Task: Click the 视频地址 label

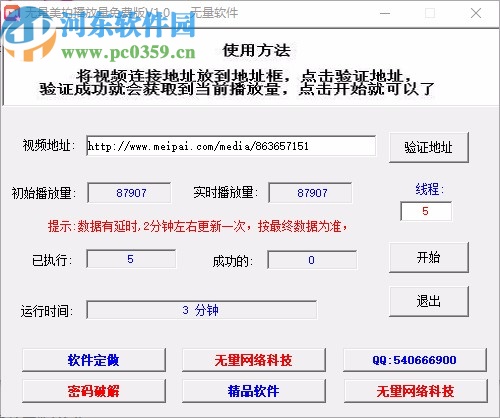Action: pyautogui.click(x=48, y=145)
